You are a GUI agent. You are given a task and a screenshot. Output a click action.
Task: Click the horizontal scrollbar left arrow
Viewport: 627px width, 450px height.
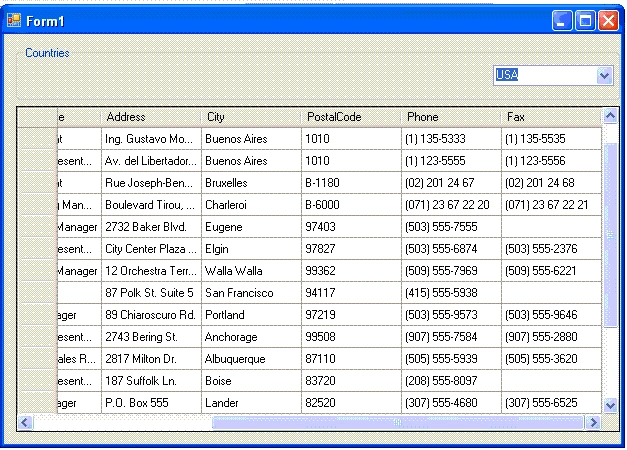[25, 422]
